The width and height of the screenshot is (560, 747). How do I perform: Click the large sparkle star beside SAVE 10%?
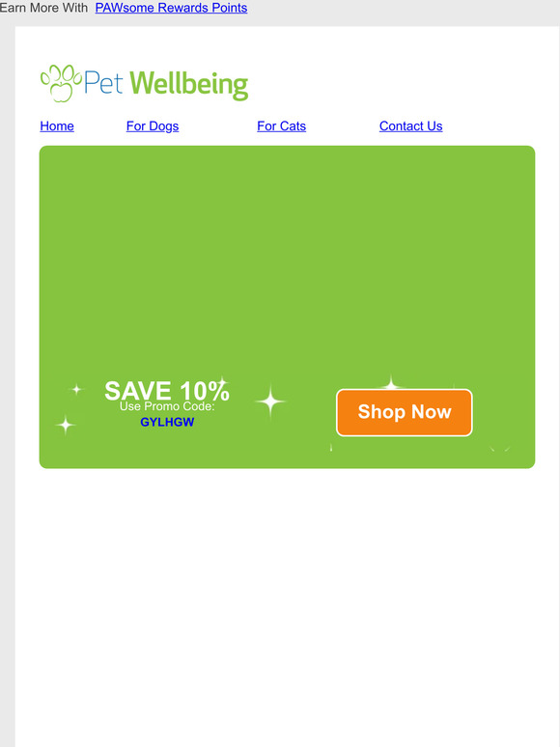270,401
